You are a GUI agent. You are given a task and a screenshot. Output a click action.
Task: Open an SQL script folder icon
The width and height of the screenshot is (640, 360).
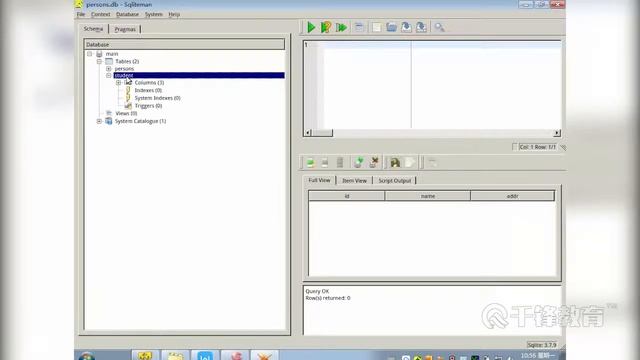pyautogui.click(x=391, y=27)
